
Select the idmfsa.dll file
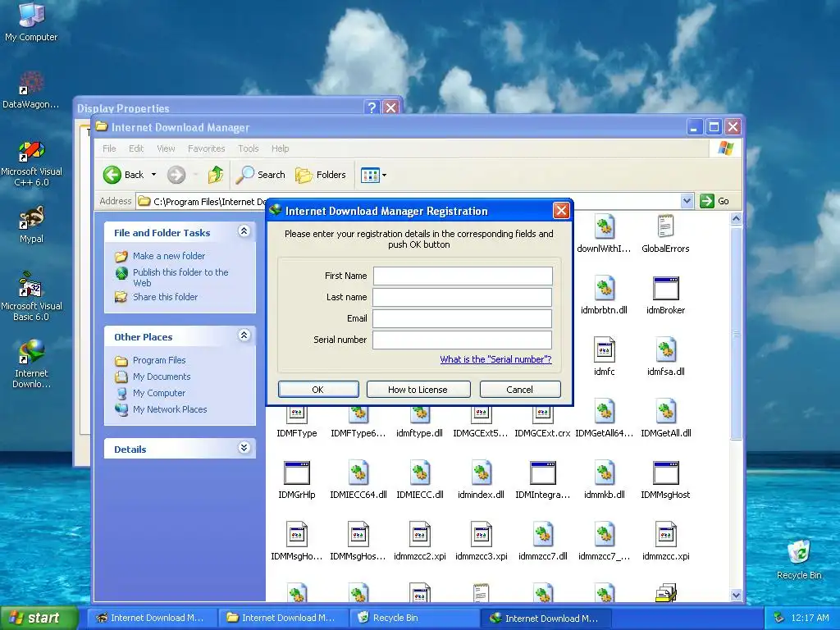pyautogui.click(x=665, y=357)
